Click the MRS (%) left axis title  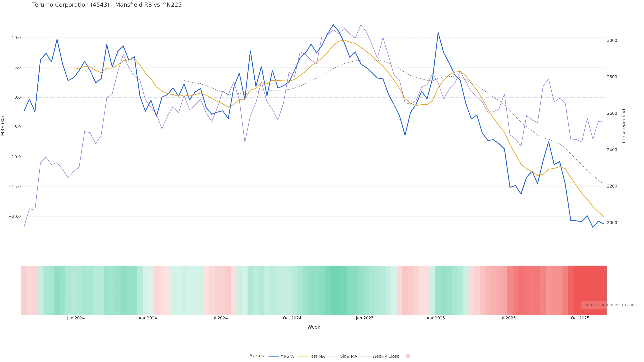click(3, 126)
